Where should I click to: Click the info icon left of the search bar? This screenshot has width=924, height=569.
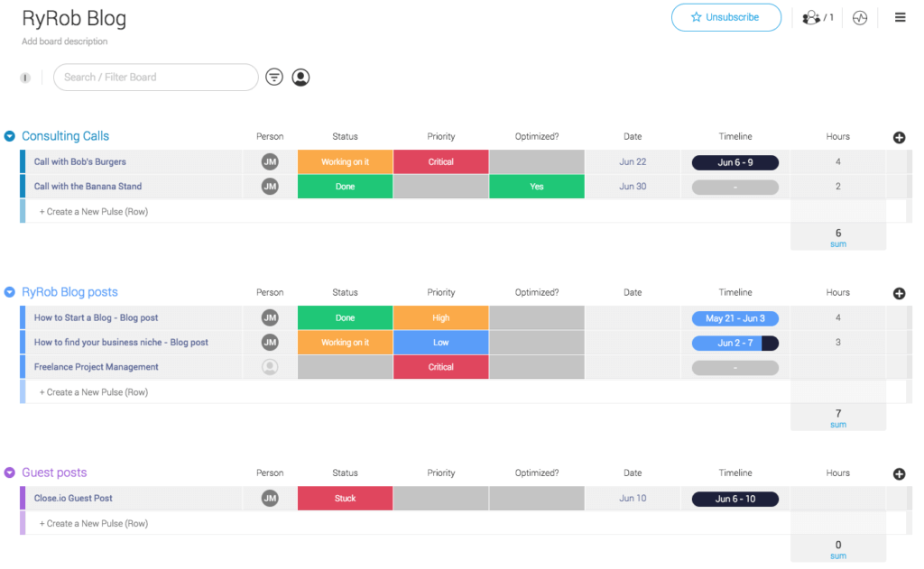[24, 78]
